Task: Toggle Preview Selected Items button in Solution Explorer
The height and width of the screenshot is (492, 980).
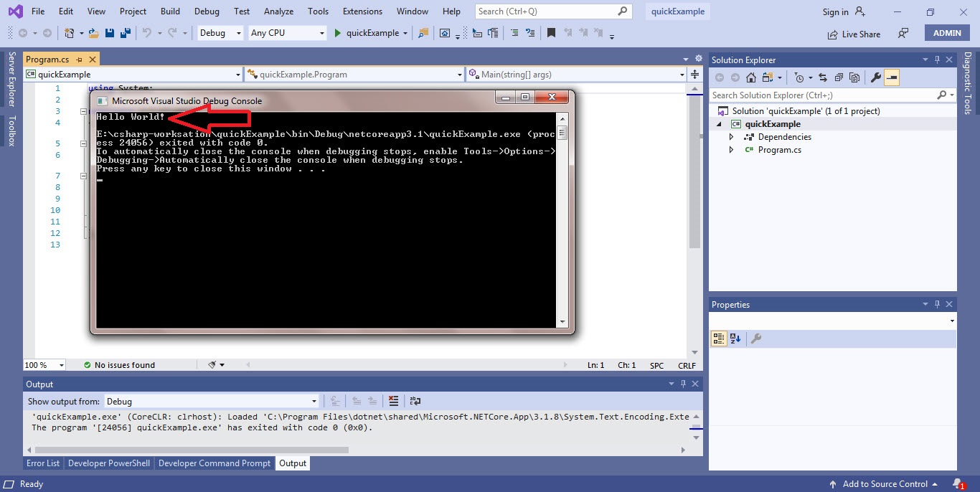Action: click(x=892, y=77)
